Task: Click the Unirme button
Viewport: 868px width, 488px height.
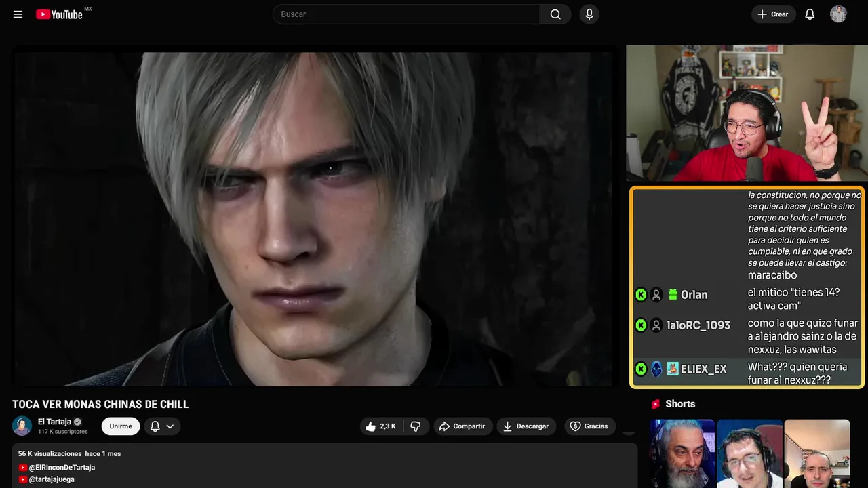Action: [121, 426]
